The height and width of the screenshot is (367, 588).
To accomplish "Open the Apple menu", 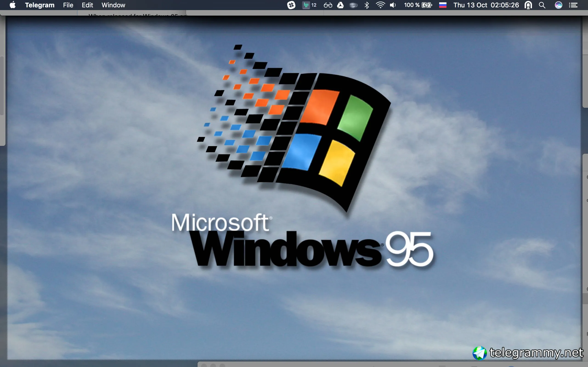I will click(12, 5).
